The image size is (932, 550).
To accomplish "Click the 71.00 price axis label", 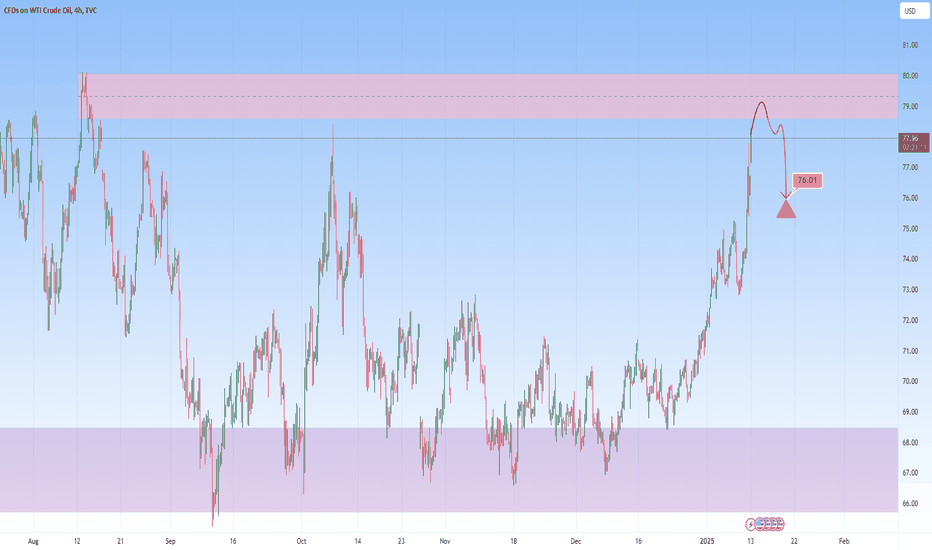I will [910, 351].
